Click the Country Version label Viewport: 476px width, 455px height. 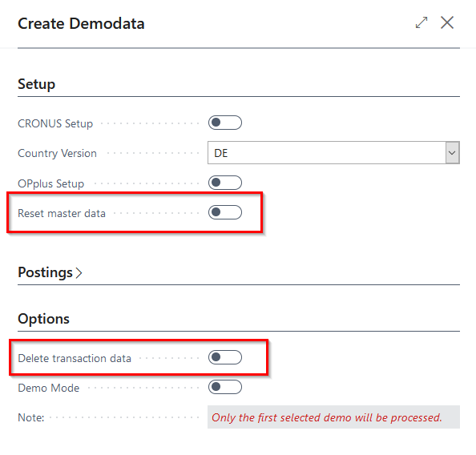pyautogui.click(x=57, y=153)
